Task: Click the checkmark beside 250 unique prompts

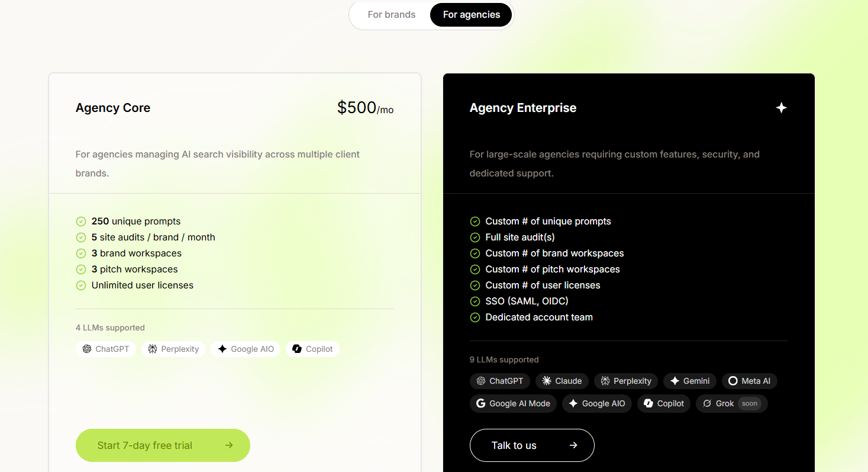Action: 81,221
